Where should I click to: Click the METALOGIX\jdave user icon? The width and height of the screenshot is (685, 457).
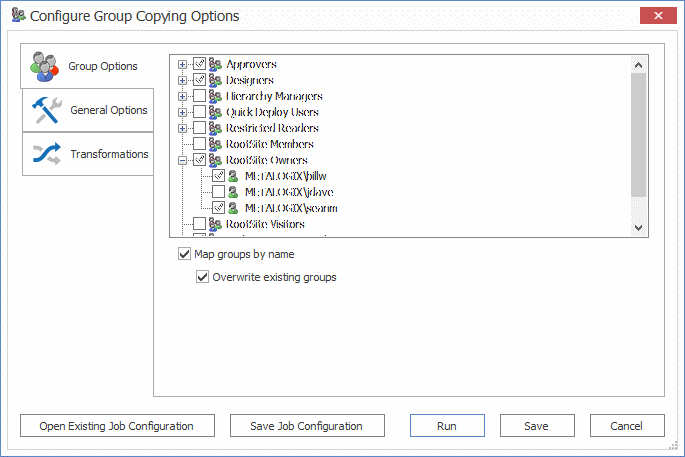pyautogui.click(x=233, y=192)
